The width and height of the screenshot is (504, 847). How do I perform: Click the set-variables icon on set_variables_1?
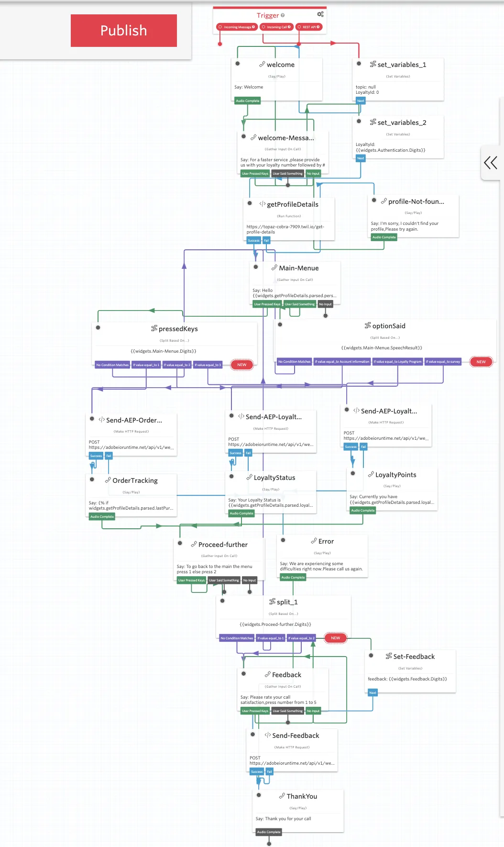(373, 64)
